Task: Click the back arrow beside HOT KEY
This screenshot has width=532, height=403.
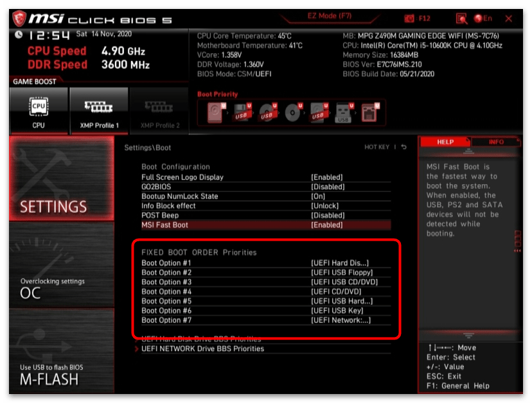Action: click(x=404, y=147)
